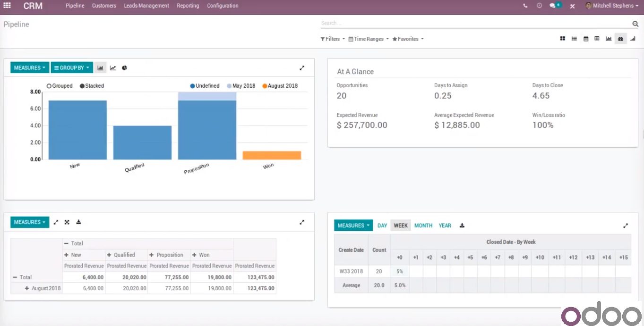The image size is (644, 326).
Task: Open the Reporting menu
Action: pos(188,6)
